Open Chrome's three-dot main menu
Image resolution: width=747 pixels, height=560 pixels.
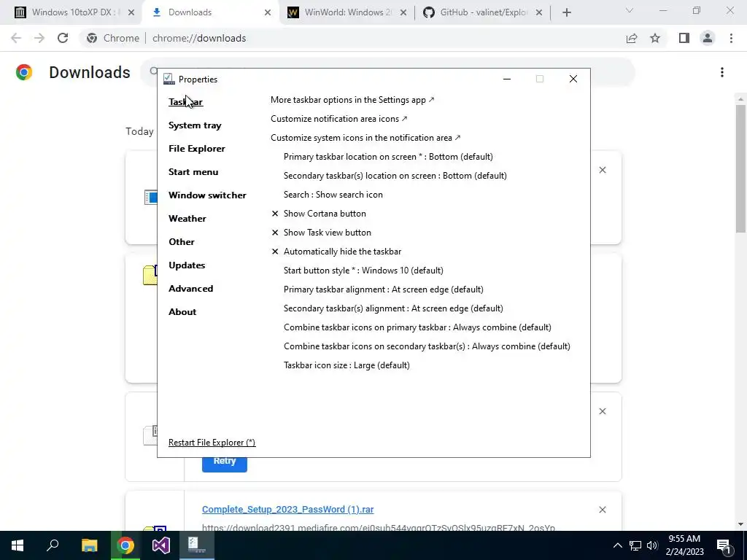click(x=731, y=38)
